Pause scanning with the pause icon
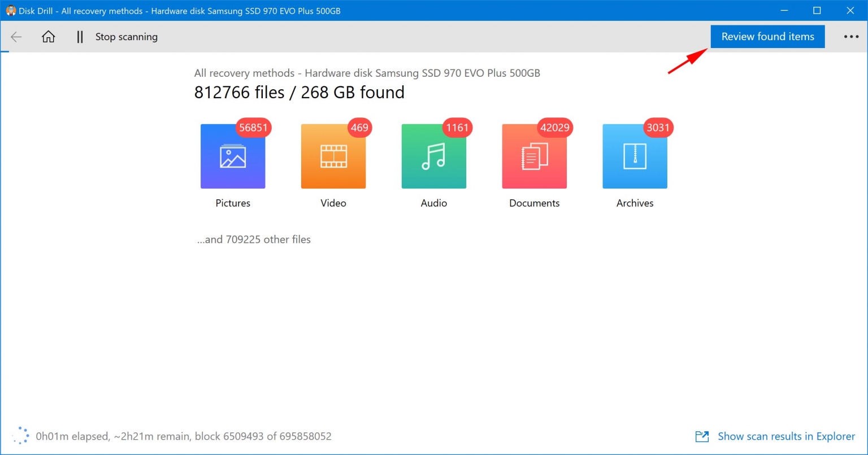Viewport: 868px width, 455px height. point(79,36)
